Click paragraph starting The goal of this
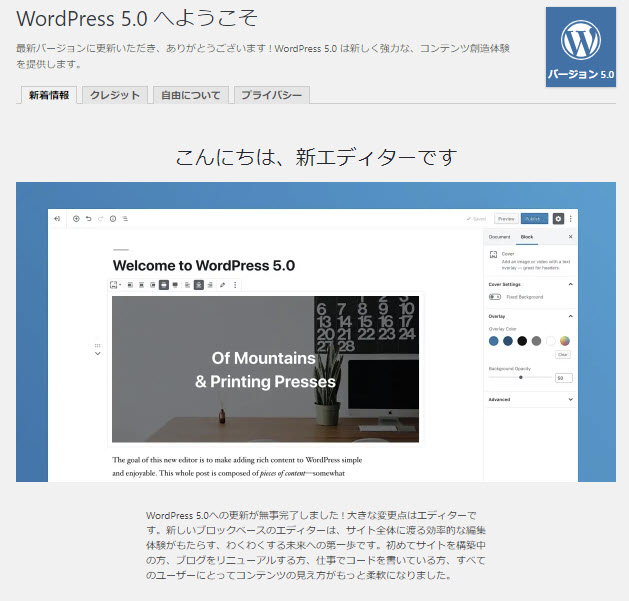 click(x=237, y=467)
